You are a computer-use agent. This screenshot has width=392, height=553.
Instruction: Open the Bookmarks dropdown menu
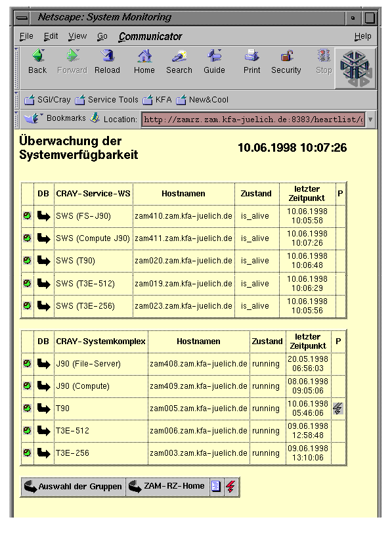point(55,118)
